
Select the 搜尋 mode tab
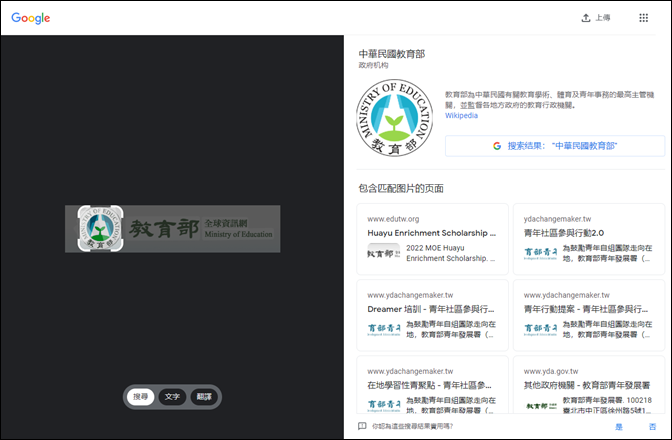click(140, 397)
